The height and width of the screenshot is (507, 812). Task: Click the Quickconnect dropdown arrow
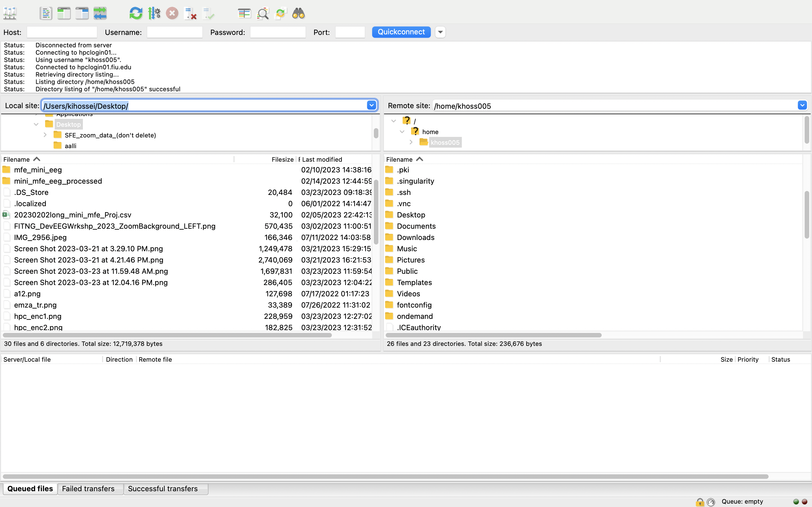tap(440, 32)
